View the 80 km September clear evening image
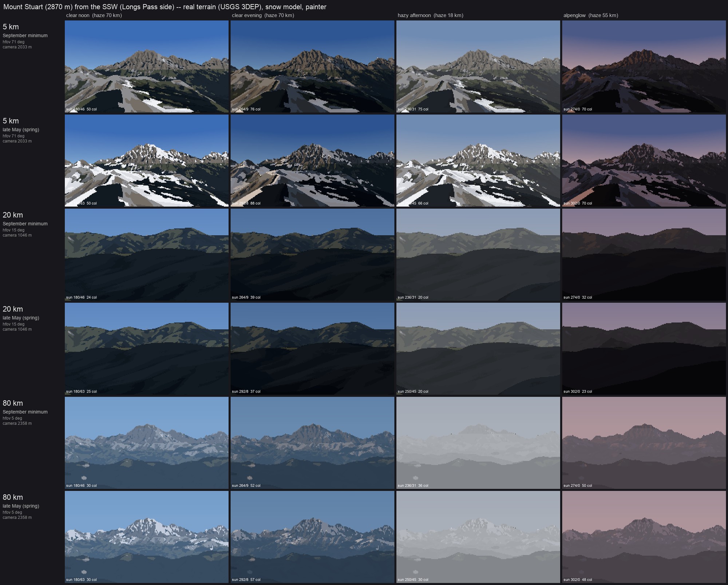728x585 pixels. (x=312, y=443)
